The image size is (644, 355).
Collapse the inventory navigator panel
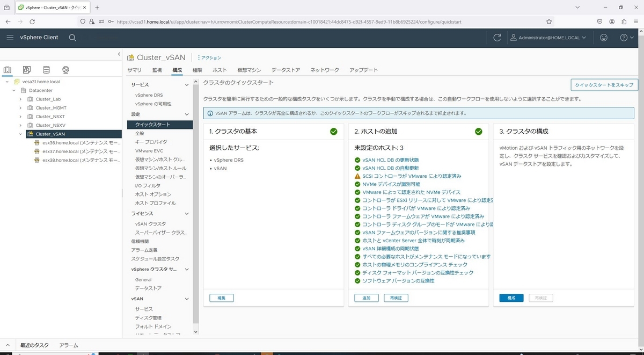click(119, 54)
